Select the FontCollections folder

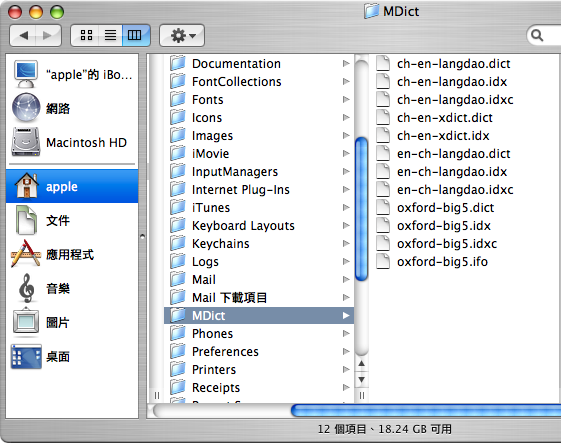coord(259,82)
